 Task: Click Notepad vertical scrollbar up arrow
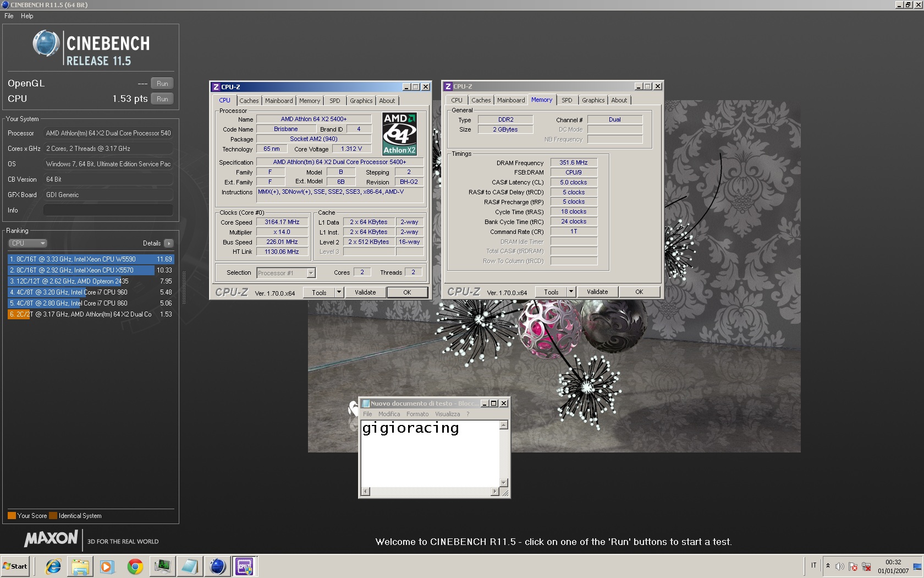[503, 425]
